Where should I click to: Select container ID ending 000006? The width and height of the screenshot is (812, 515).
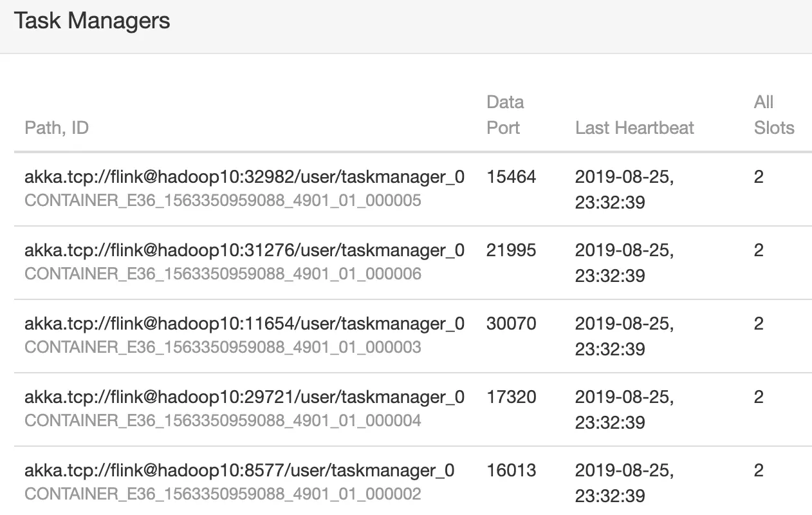tap(223, 274)
